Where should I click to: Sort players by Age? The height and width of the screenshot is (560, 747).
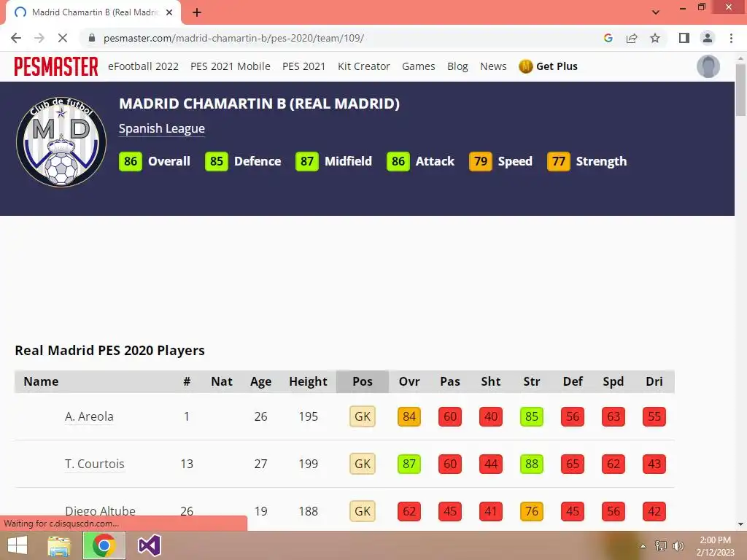click(260, 381)
